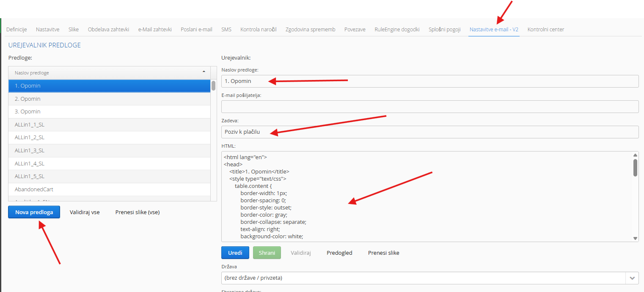Screen dimensions: 644x292
Task: Click Prenesi slike below the editor
Action: [384, 253]
